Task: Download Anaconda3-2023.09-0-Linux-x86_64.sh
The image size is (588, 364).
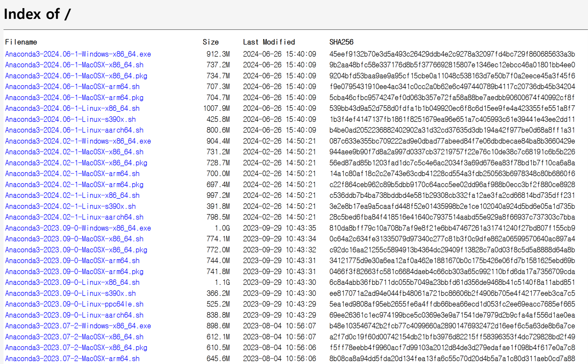Action: (x=72, y=282)
